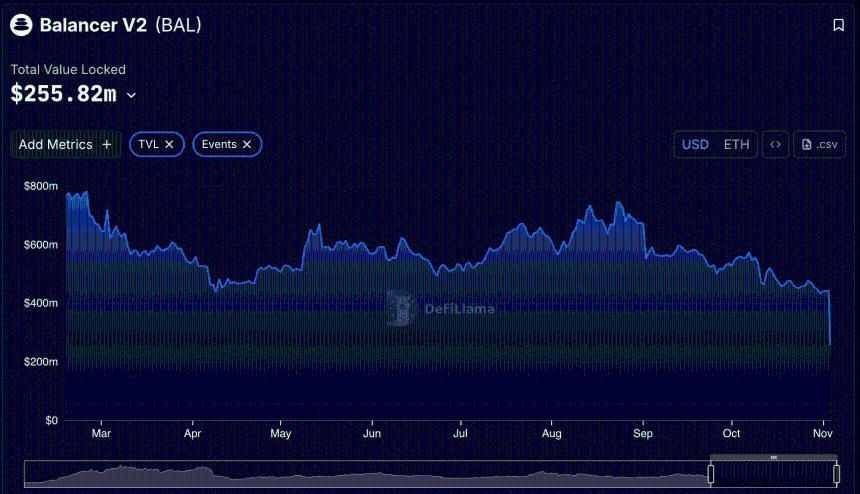The height and width of the screenshot is (494, 860).
Task: Remove the Events metric with its X
Action: coord(247,145)
